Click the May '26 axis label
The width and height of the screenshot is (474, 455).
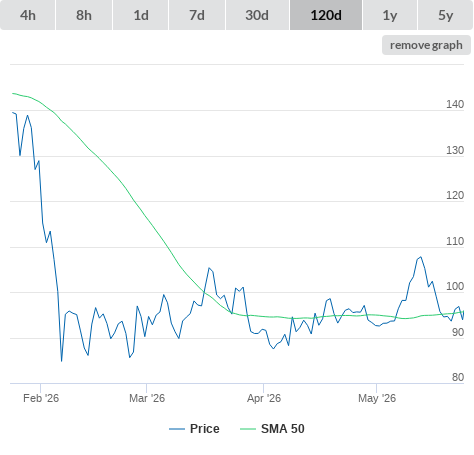[x=377, y=398]
